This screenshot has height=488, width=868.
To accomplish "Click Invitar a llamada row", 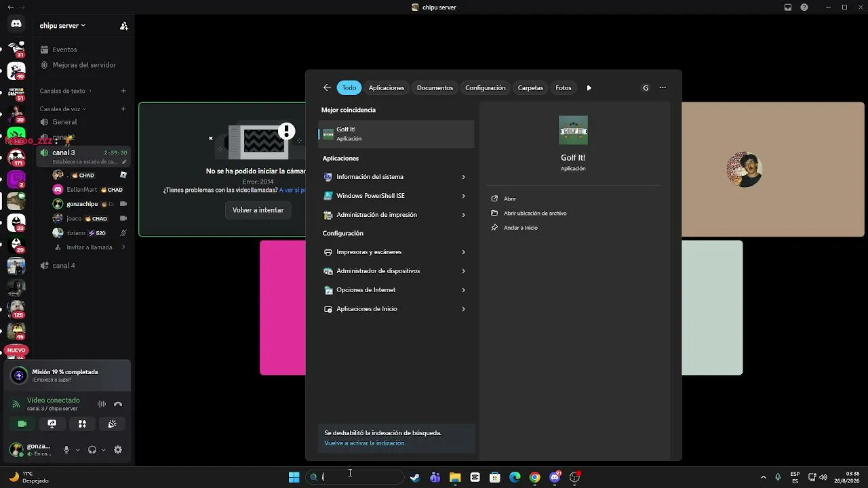I will [90, 247].
